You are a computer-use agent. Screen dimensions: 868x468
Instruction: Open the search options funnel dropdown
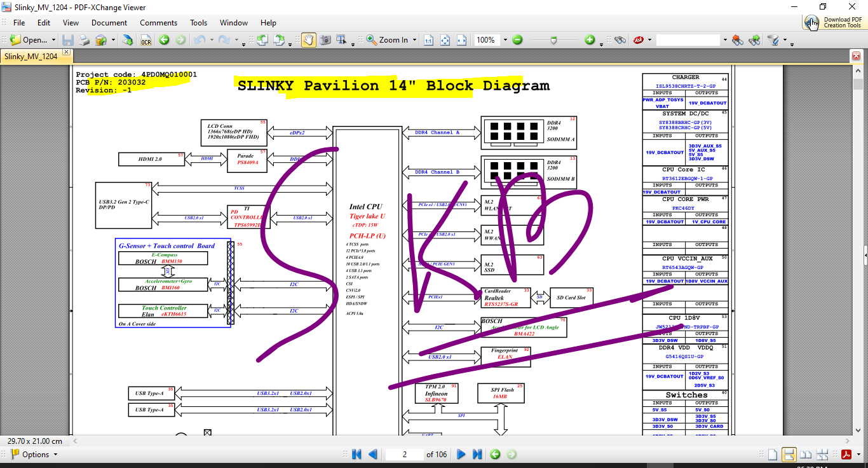pyautogui.click(x=785, y=40)
